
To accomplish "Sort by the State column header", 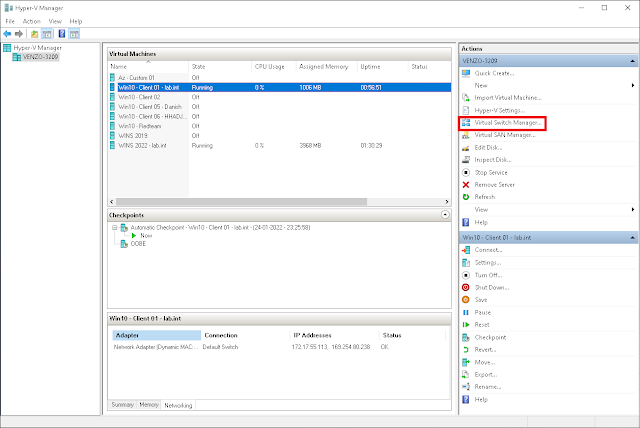I will 220,67.
